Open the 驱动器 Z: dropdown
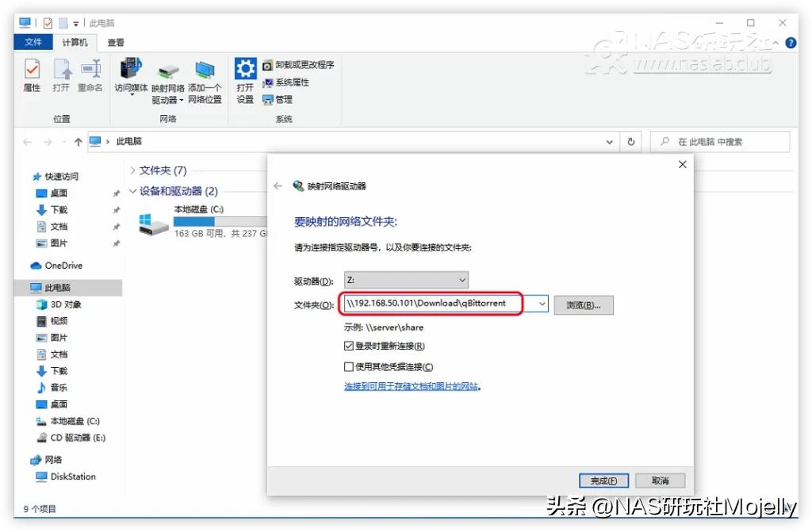Screen dimensions: 812x532 pos(461,280)
